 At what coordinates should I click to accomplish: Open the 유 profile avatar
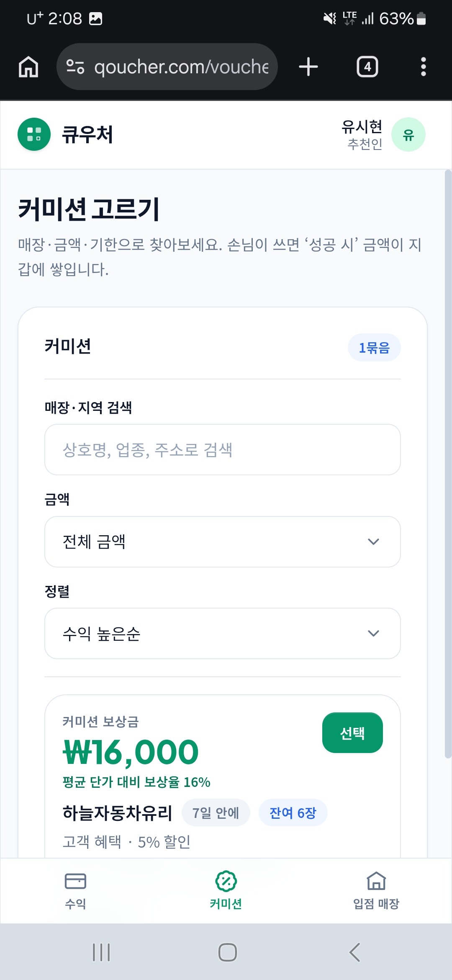coord(408,134)
